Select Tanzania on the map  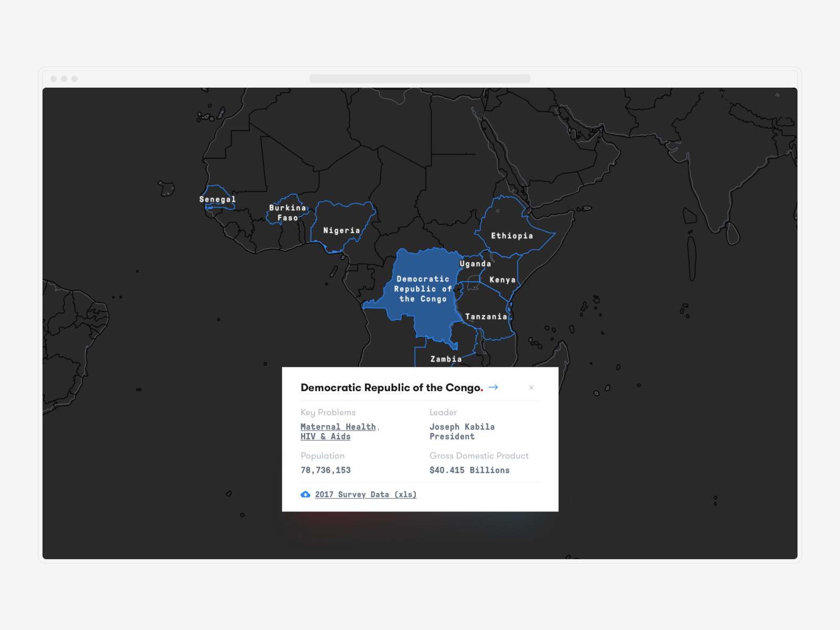[486, 317]
